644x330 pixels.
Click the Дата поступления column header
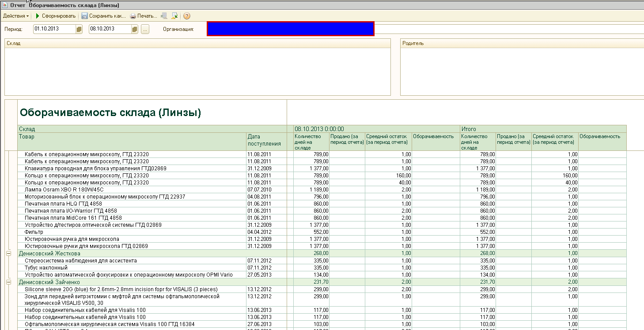[267, 141]
